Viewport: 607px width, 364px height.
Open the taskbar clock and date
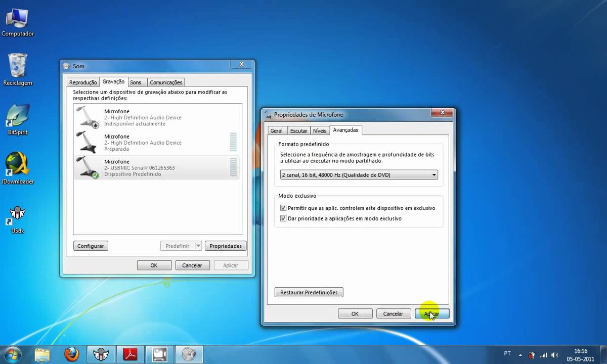[x=581, y=355]
